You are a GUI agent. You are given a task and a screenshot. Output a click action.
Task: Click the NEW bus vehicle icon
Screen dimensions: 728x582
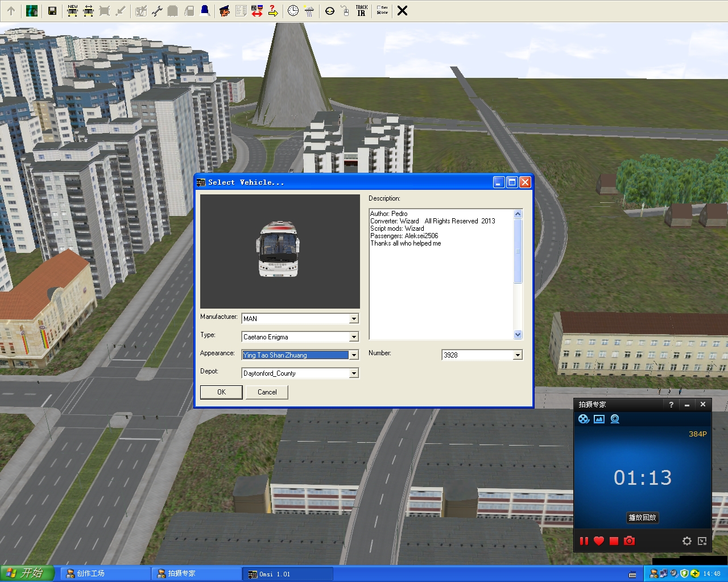pyautogui.click(x=73, y=11)
